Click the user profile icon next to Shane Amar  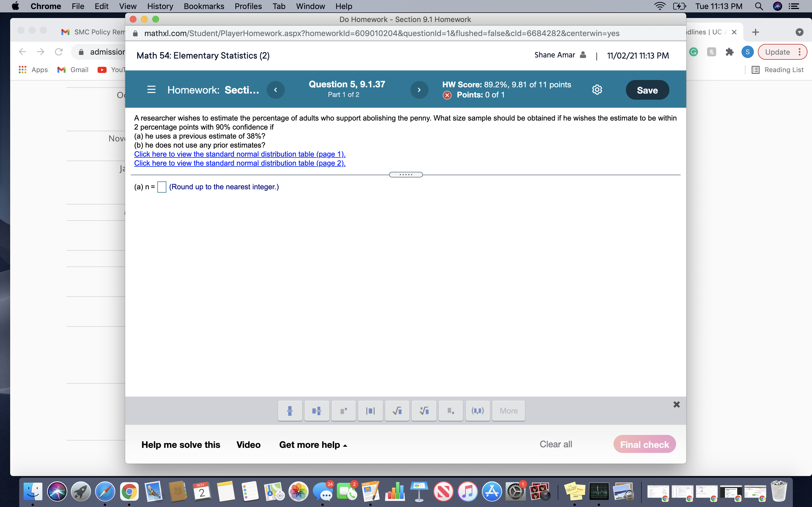tap(583, 55)
